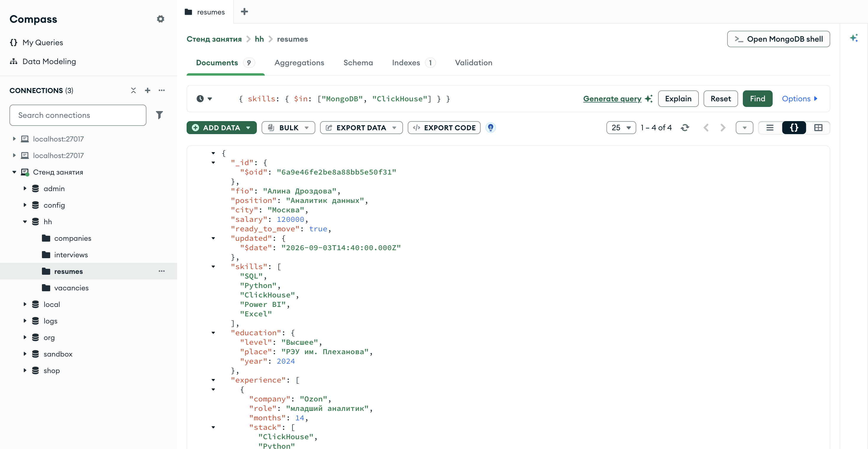Open the ADD DATA dropdown
This screenshot has width=868, height=449.
click(222, 128)
